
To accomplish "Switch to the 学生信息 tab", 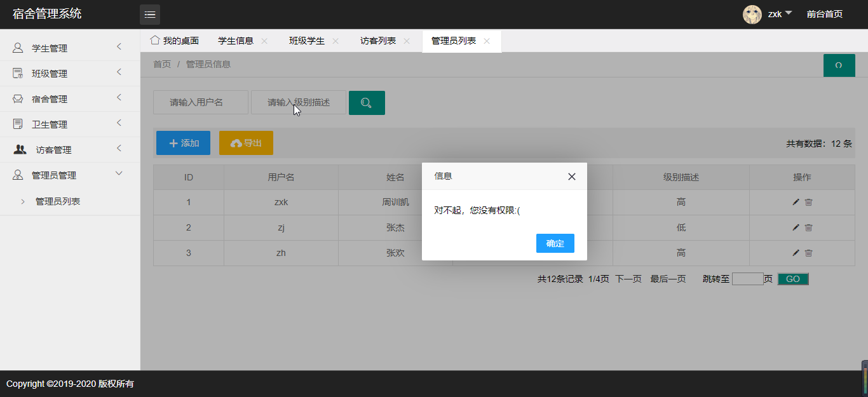I will click(236, 41).
